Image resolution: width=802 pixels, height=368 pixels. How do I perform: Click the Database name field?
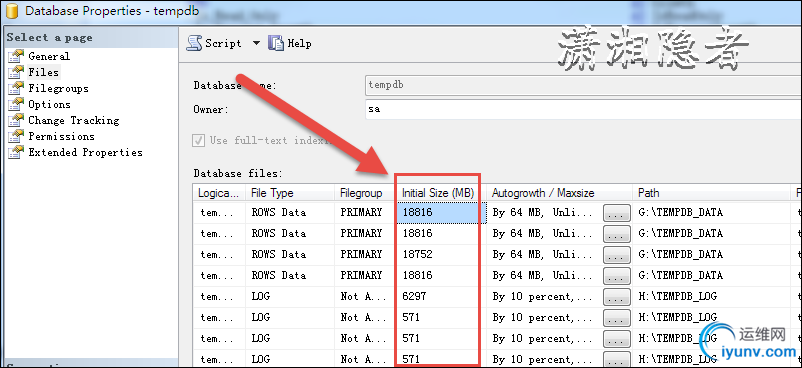(x=583, y=85)
